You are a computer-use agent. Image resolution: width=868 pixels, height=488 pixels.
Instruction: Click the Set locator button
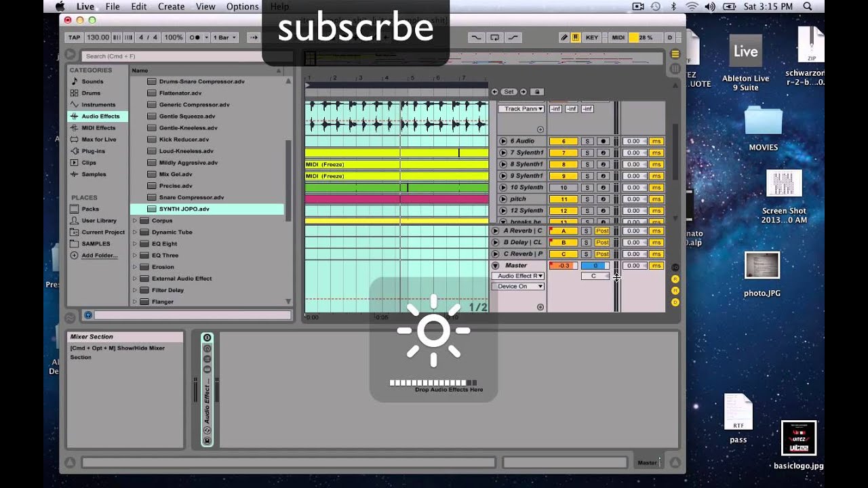pyautogui.click(x=509, y=91)
